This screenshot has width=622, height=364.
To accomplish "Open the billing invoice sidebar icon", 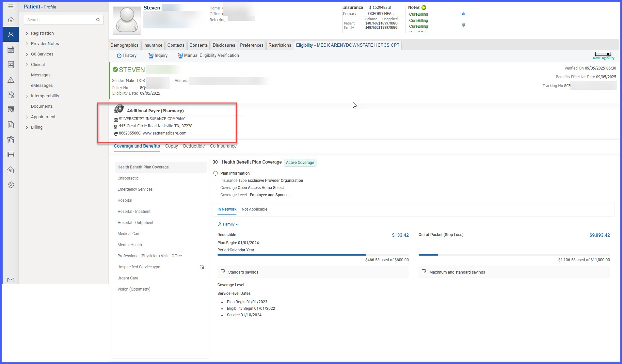I will click(11, 95).
